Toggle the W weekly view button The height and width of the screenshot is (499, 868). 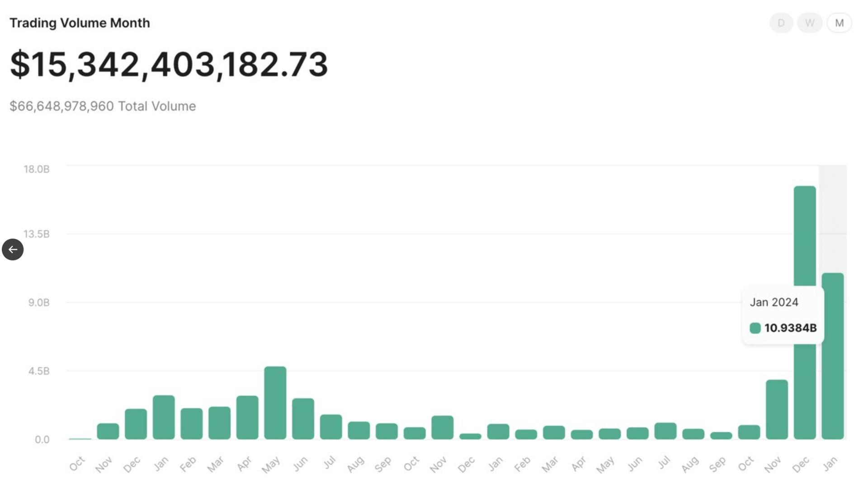coord(810,23)
